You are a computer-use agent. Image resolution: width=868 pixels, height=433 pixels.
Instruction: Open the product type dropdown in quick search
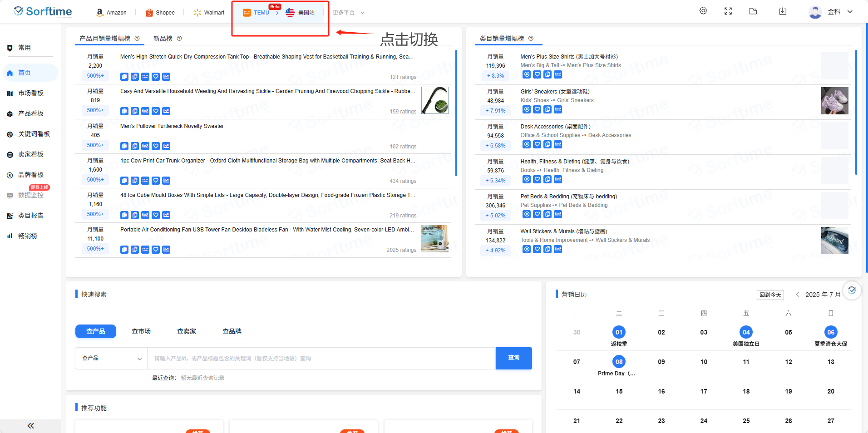tap(111, 358)
